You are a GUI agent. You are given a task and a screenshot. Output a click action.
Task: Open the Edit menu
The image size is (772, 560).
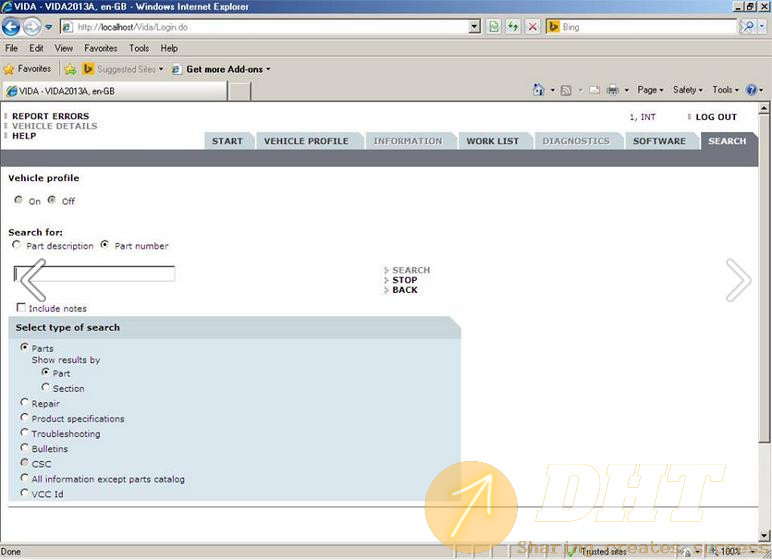coord(36,48)
